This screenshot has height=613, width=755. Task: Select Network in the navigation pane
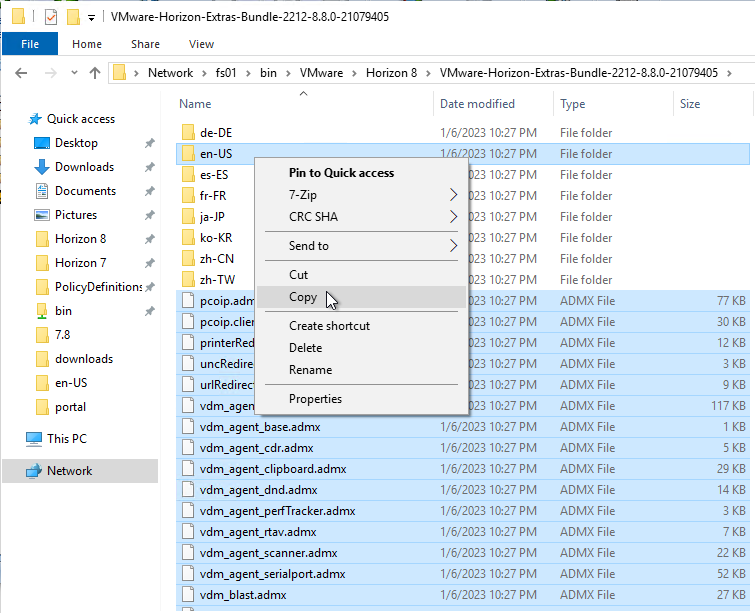[x=69, y=471]
